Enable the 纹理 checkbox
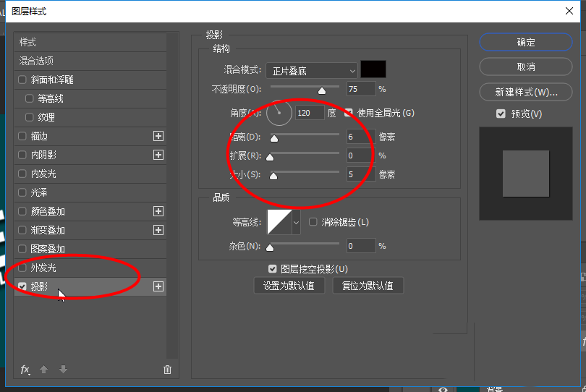The image size is (586, 392). 29,117
